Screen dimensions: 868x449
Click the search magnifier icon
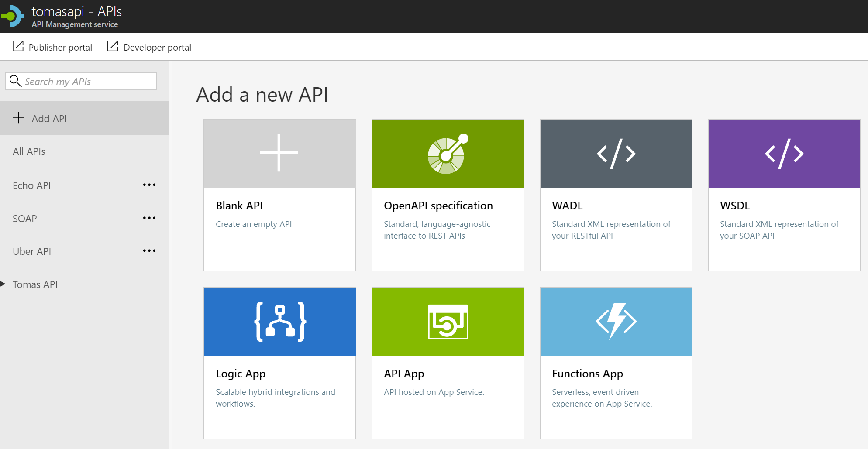pyautogui.click(x=16, y=81)
